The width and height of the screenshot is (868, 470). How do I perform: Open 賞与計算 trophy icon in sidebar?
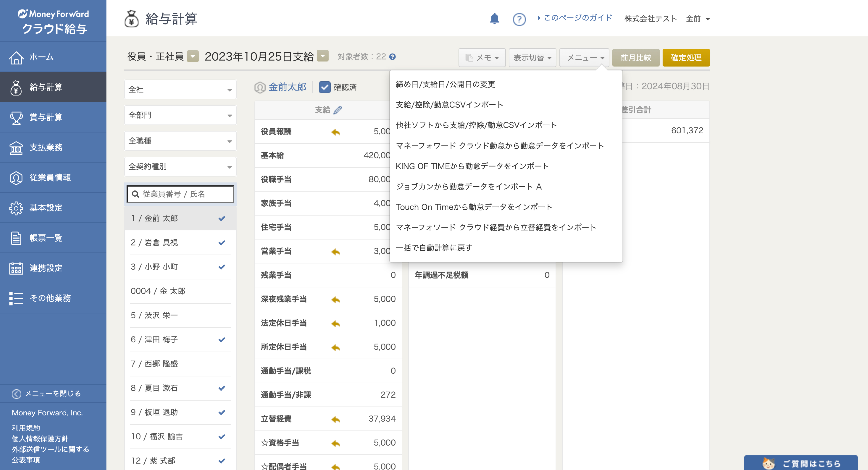tap(16, 118)
